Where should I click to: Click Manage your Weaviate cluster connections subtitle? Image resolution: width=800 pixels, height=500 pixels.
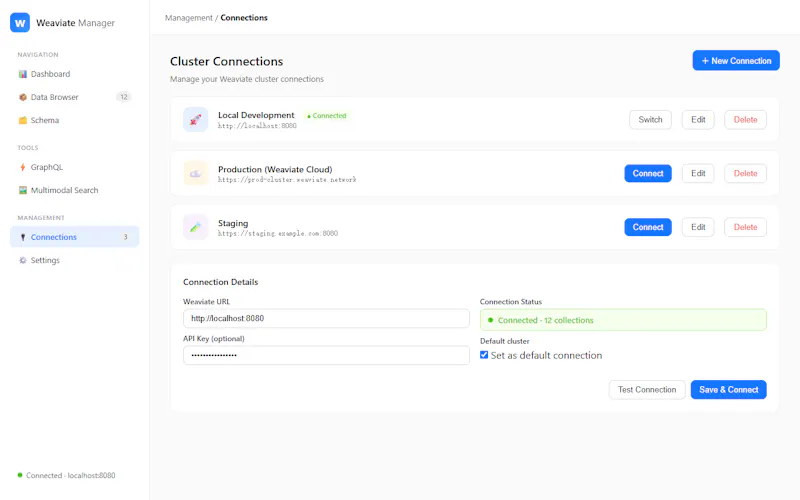(247, 79)
